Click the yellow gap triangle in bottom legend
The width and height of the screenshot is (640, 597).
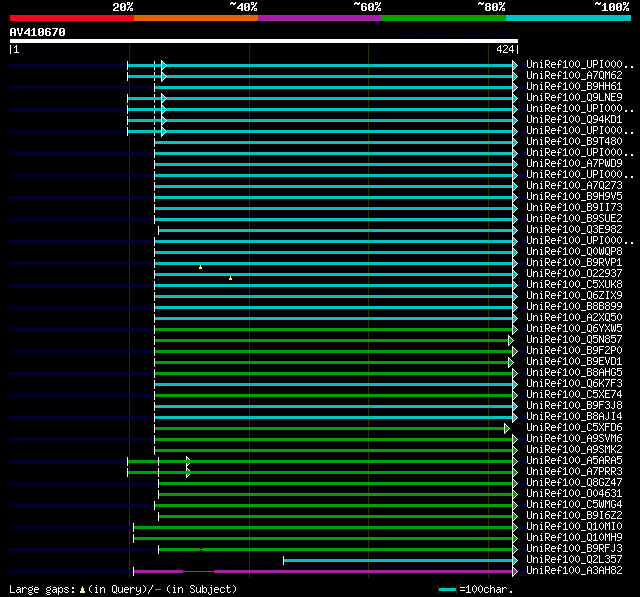point(82,589)
